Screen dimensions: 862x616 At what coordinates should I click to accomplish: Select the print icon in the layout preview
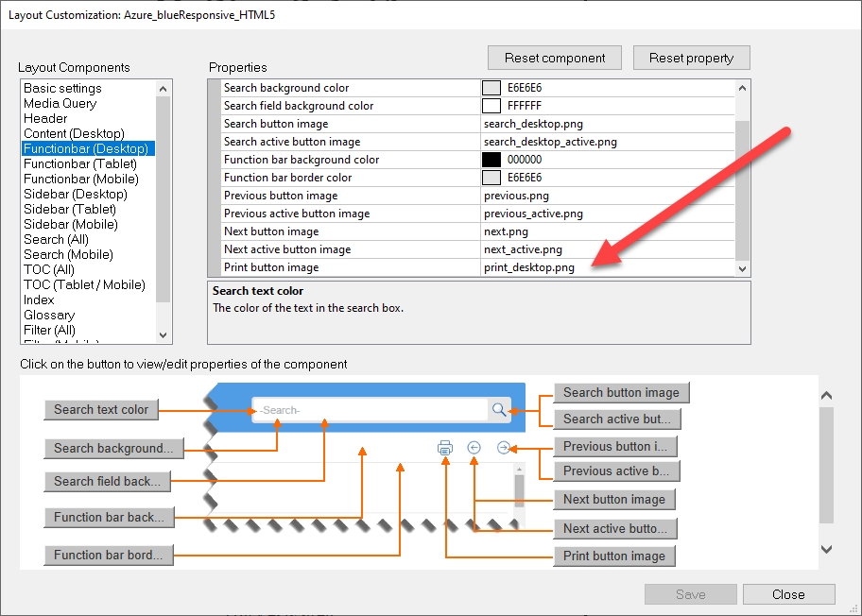(445, 448)
